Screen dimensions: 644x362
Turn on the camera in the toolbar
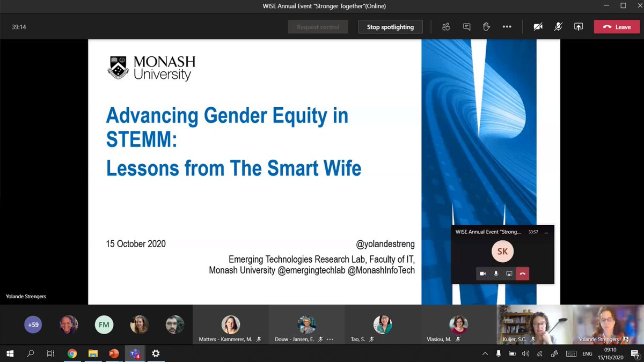click(x=538, y=27)
